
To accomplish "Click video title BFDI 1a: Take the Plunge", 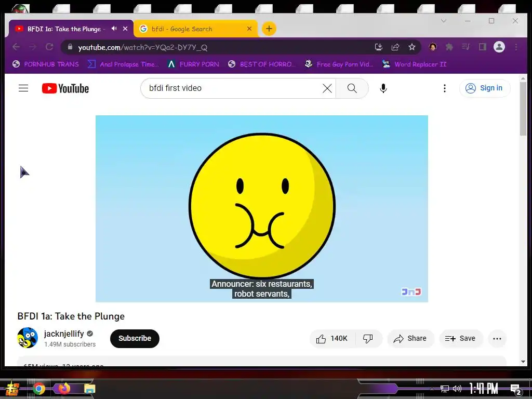I will tap(71, 316).
